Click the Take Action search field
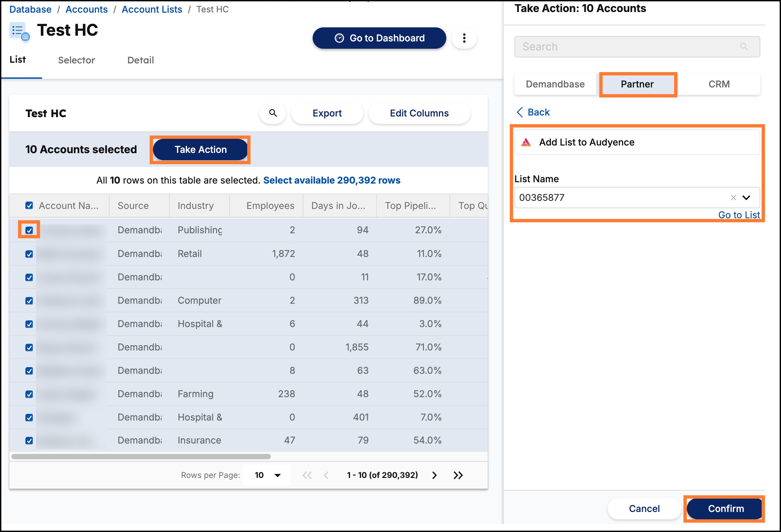Viewport: 781px width, 532px height. [x=637, y=47]
